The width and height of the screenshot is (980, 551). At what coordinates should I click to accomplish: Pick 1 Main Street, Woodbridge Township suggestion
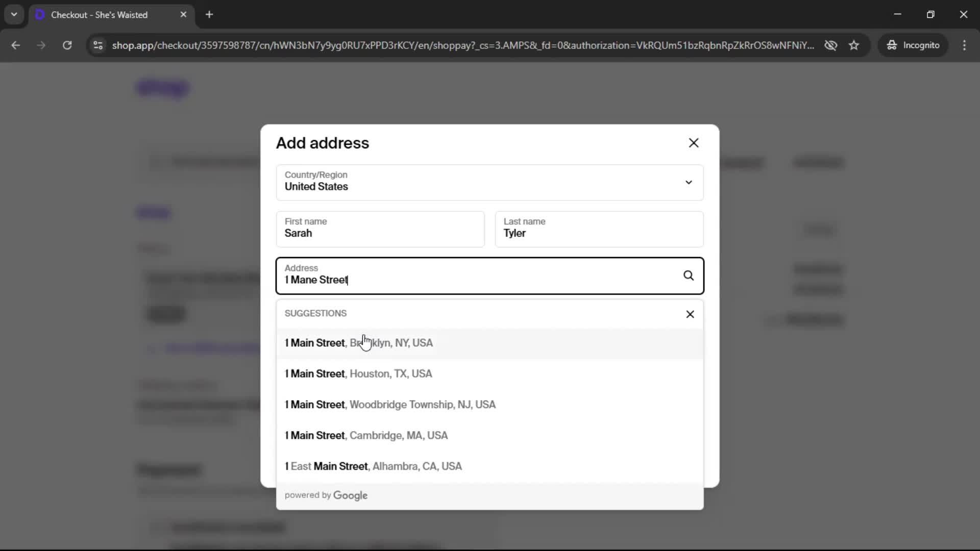tap(390, 405)
